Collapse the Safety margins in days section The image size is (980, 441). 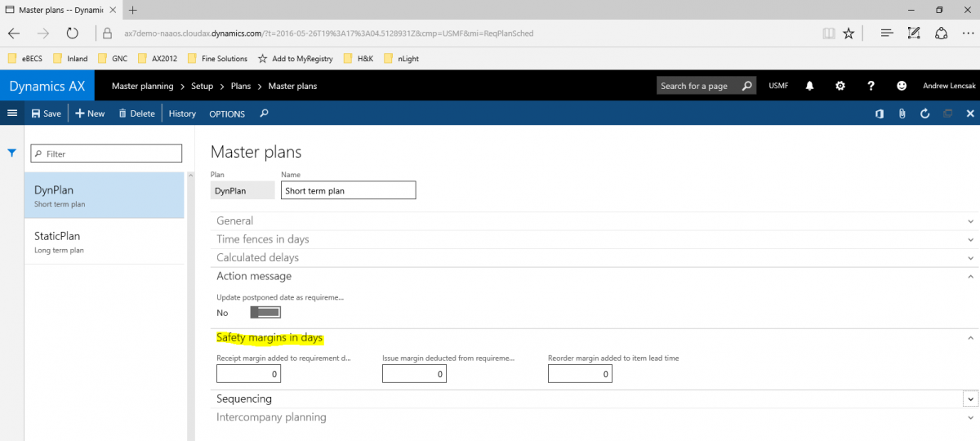click(x=594, y=337)
